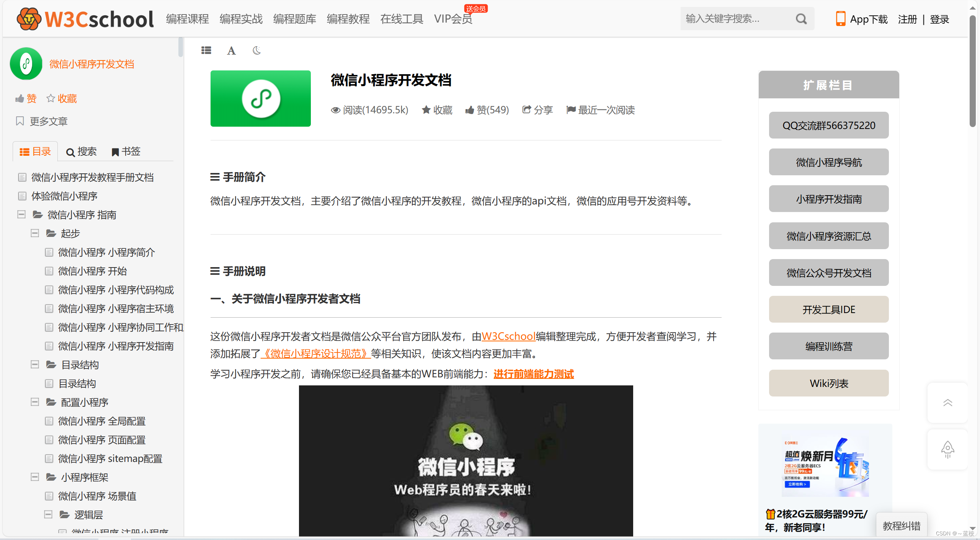
Task: Click the 微信公众号开发文档 button
Action: pos(829,272)
